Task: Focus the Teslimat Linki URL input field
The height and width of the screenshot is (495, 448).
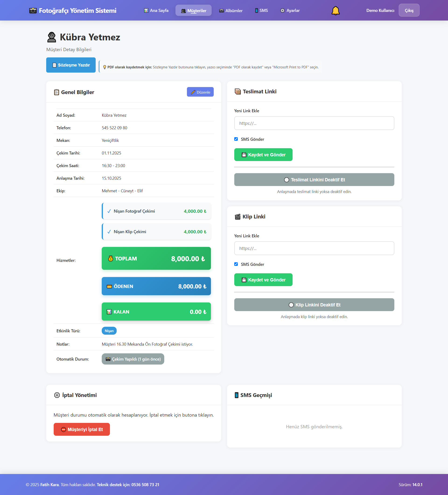Action: coord(314,123)
